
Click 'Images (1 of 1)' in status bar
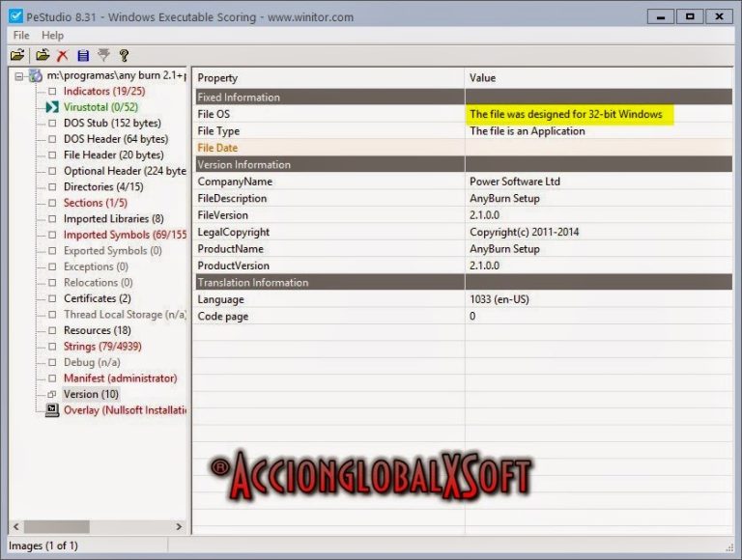click(x=43, y=546)
